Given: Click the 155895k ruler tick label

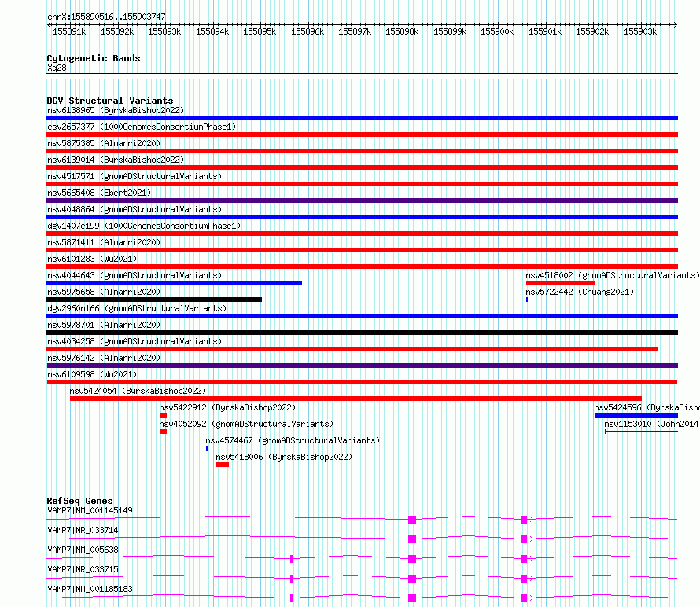Looking at the screenshot, I should click(260, 31).
